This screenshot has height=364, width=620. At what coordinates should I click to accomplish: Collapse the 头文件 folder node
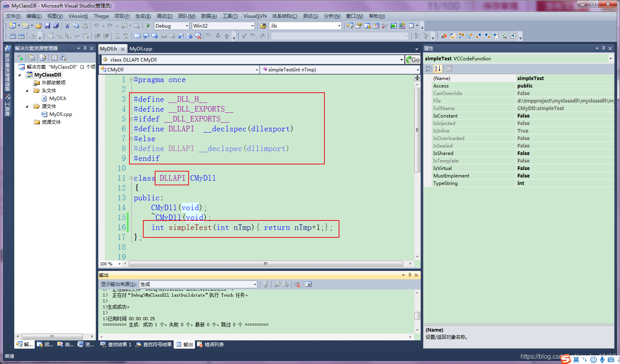point(27,91)
